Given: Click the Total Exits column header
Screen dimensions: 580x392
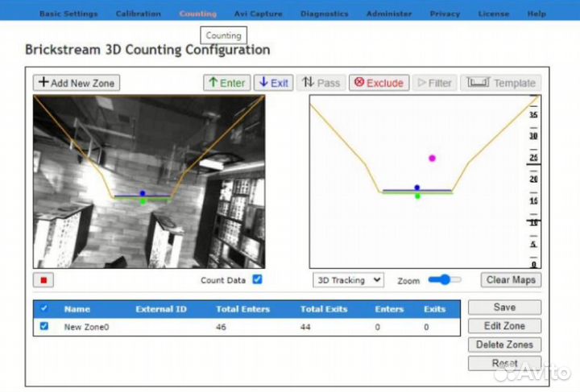Looking at the screenshot, I should 324,309.
